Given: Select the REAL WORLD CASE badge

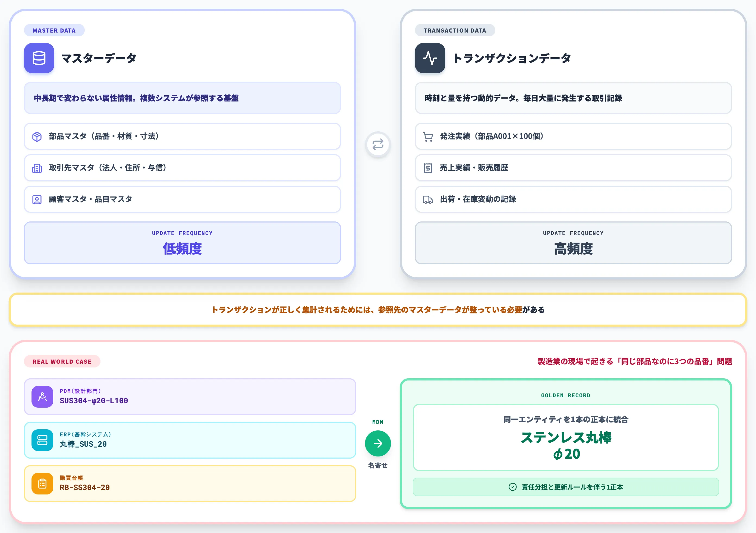Looking at the screenshot, I should tap(62, 361).
